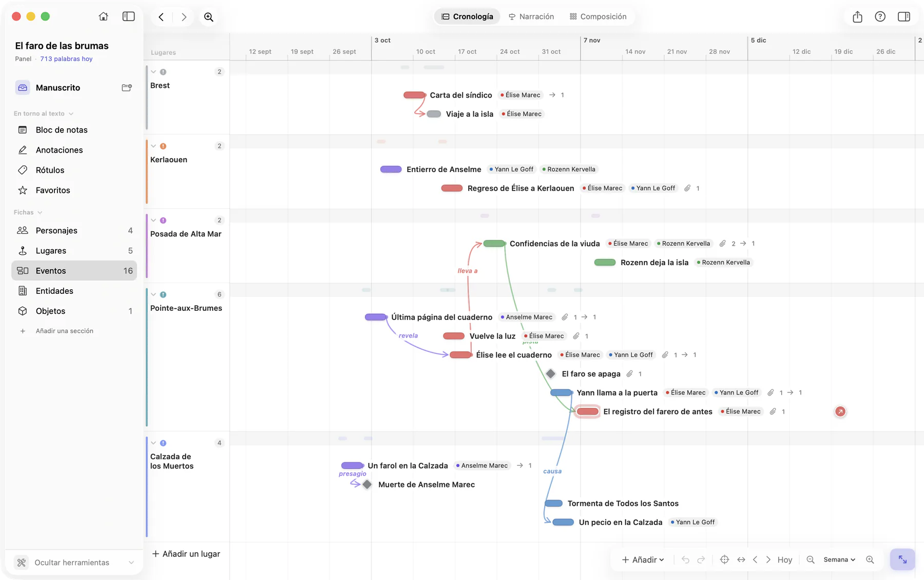Open the Semana zoom-level dropdown
The width and height of the screenshot is (924, 580).
coord(839,559)
